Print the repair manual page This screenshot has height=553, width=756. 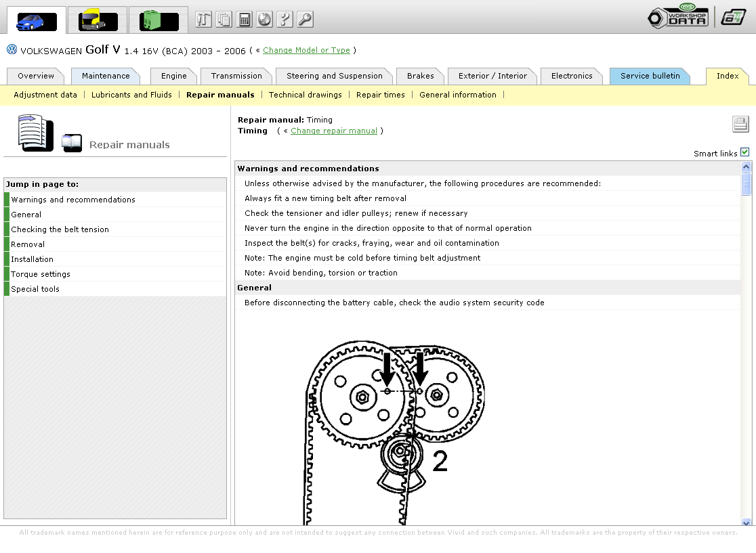740,125
